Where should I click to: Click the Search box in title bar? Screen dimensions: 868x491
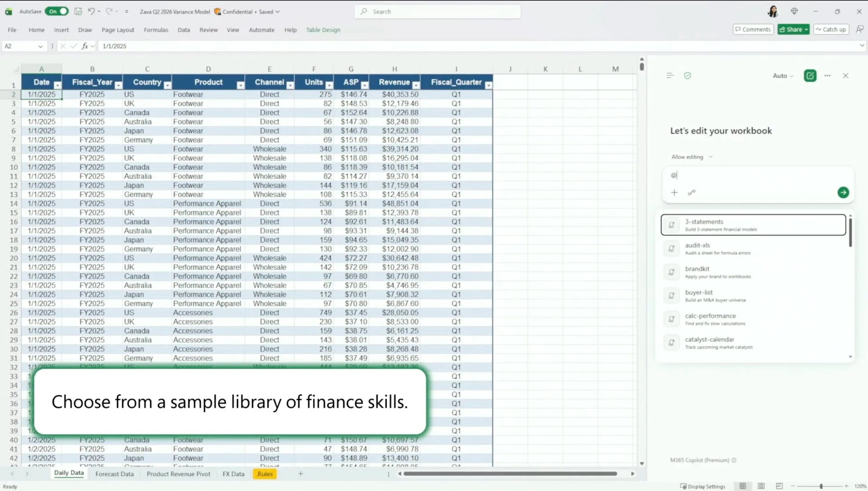(x=437, y=12)
